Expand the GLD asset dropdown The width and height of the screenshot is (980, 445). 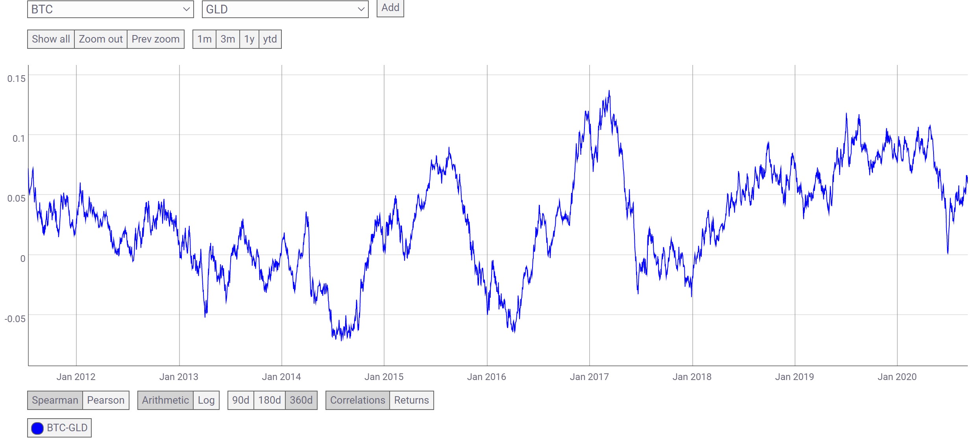click(x=285, y=9)
